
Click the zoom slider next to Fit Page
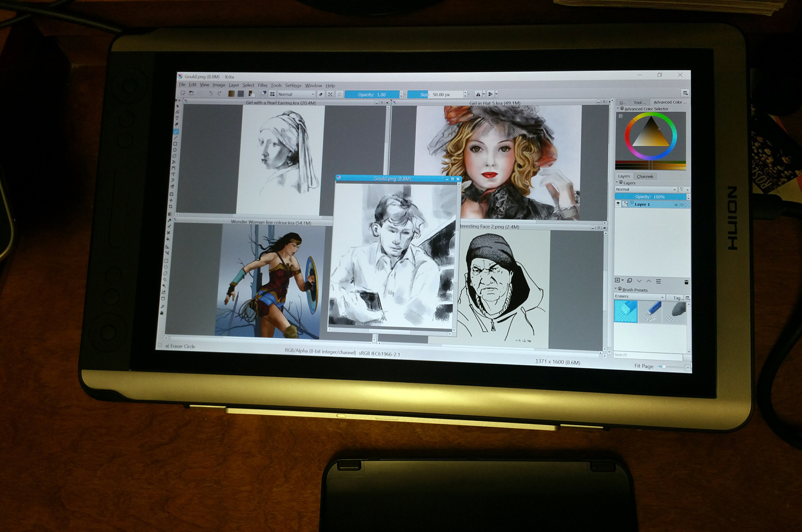pos(674,367)
